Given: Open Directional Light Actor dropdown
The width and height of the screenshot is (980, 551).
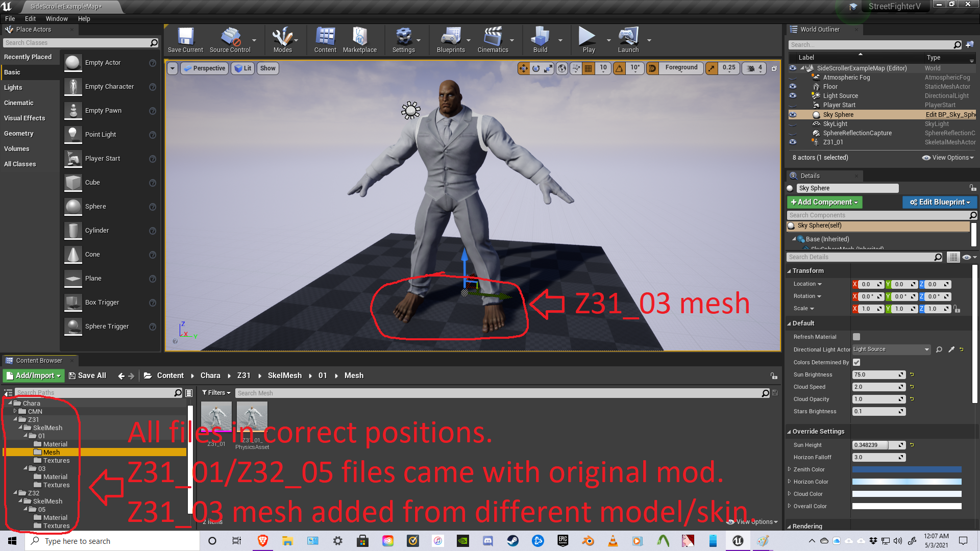Looking at the screenshot, I should click(892, 349).
